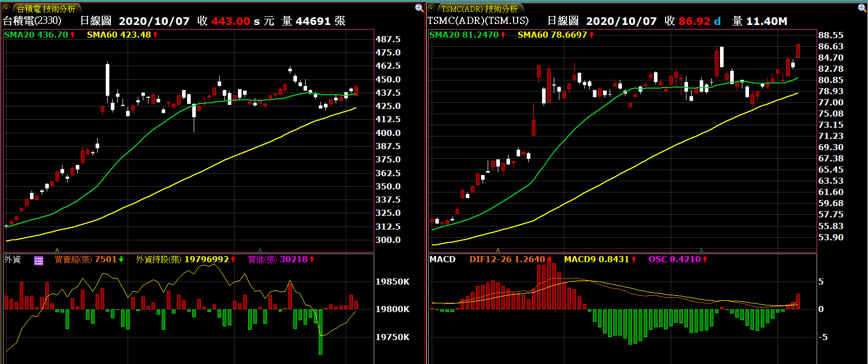Click the zoom magnifier icon on 台積電 chart
Viewport: 868px width, 364px height.
coord(419,8)
